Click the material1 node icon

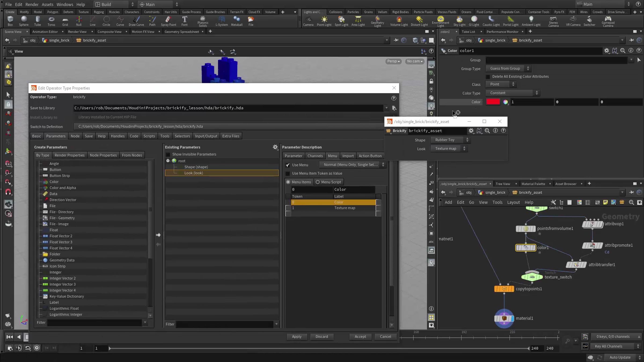tap(504, 318)
